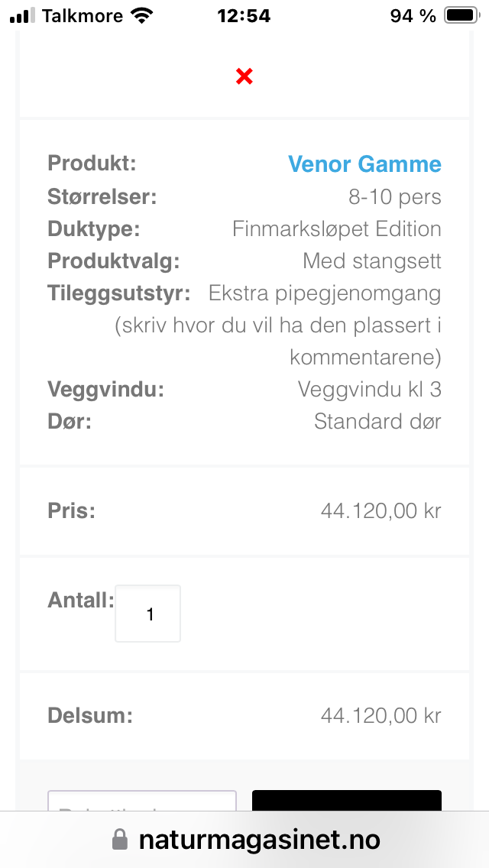Click the Antall quantity field
The height and width of the screenshot is (868, 489).
tap(147, 614)
